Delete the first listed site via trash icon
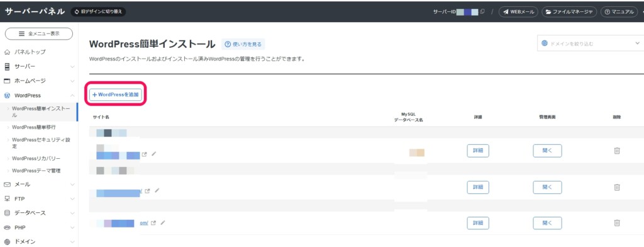This screenshot has width=644, height=247. pos(616,151)
